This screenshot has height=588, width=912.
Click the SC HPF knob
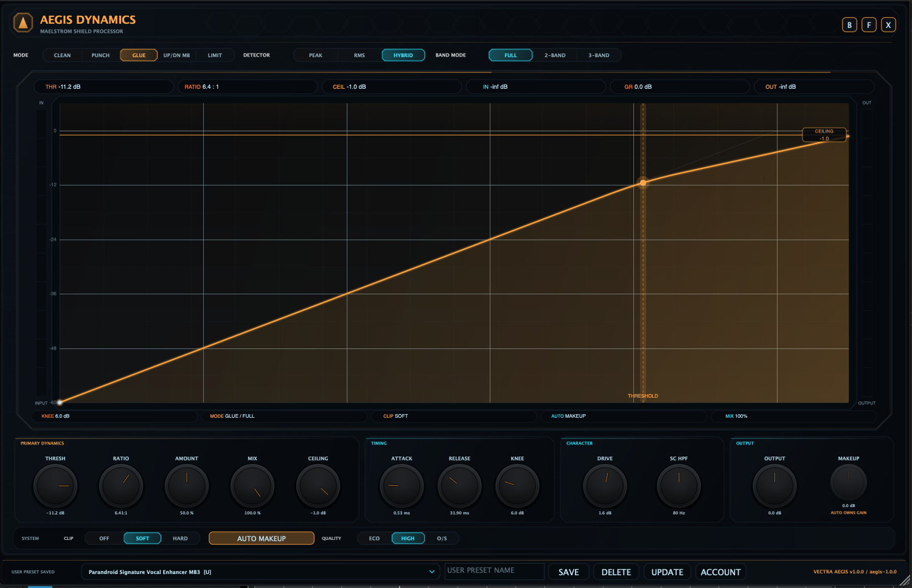click(679, 486)
